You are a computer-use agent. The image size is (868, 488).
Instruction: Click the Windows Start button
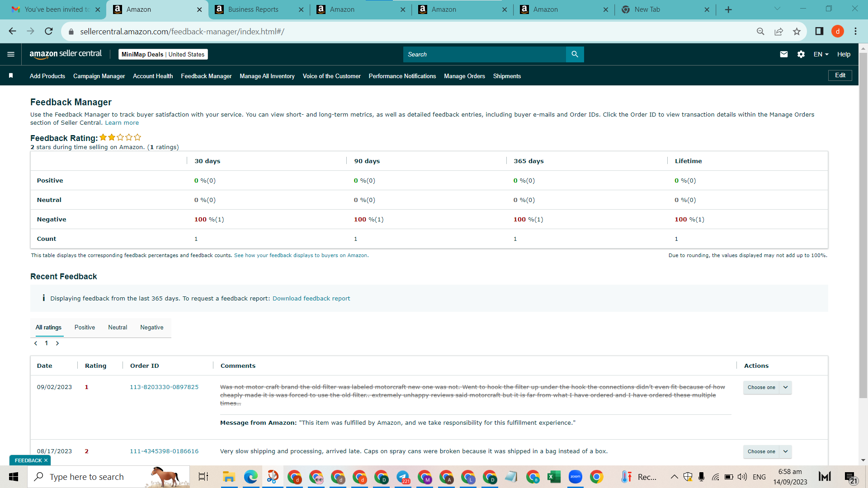(x=14, y=477)
